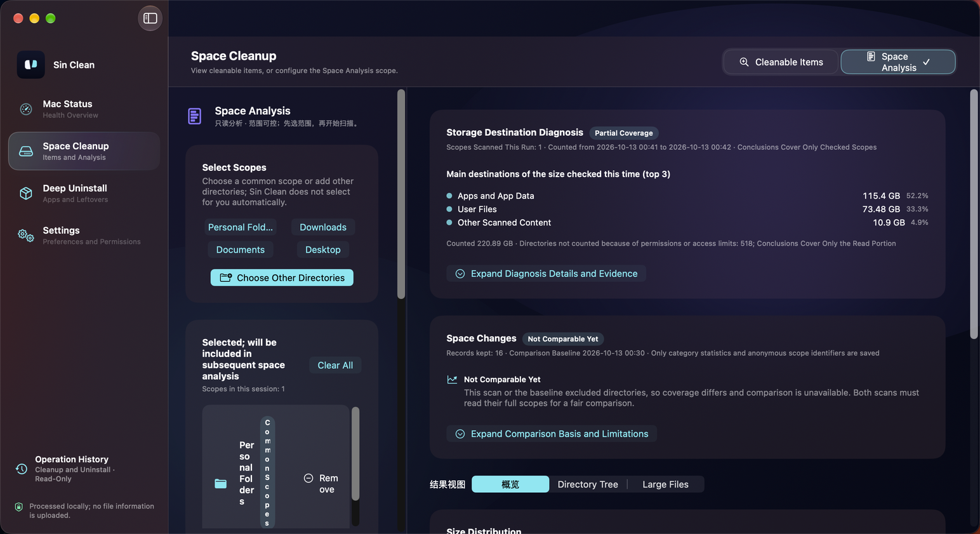This screenshot has width=980, height=534.
Task: Click the Partial Coverage badge
Action: [x=624, y=133]
